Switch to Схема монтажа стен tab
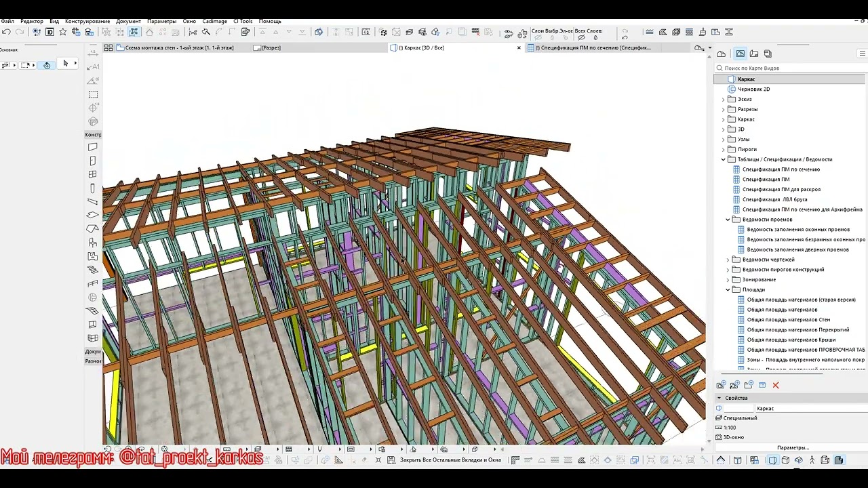 click(179, 47)
